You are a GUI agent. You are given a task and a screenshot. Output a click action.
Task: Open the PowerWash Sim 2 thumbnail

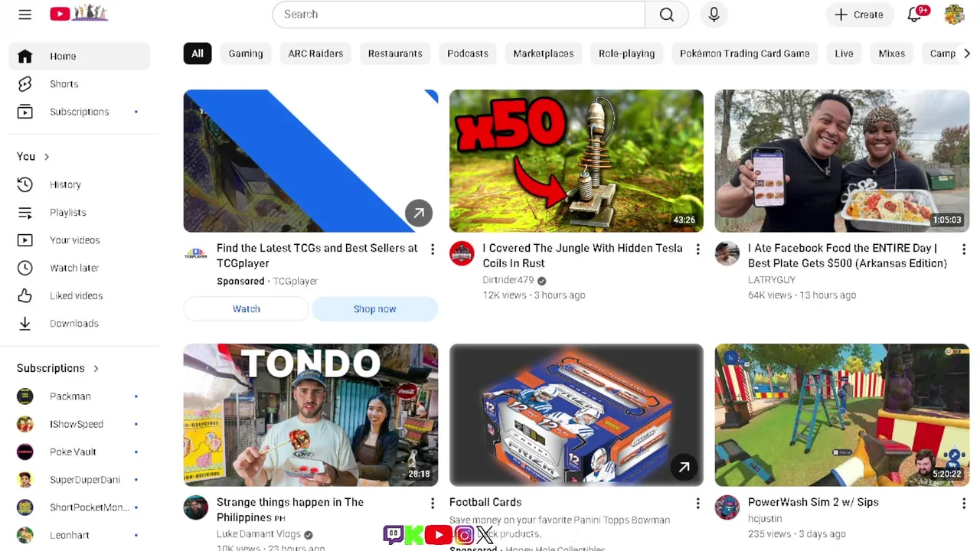point(842,415)
